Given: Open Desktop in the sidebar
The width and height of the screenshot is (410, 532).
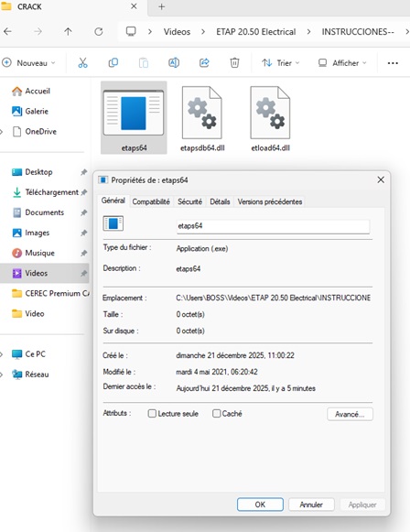Looking at the screenshot, I should [x=32, y=172].
